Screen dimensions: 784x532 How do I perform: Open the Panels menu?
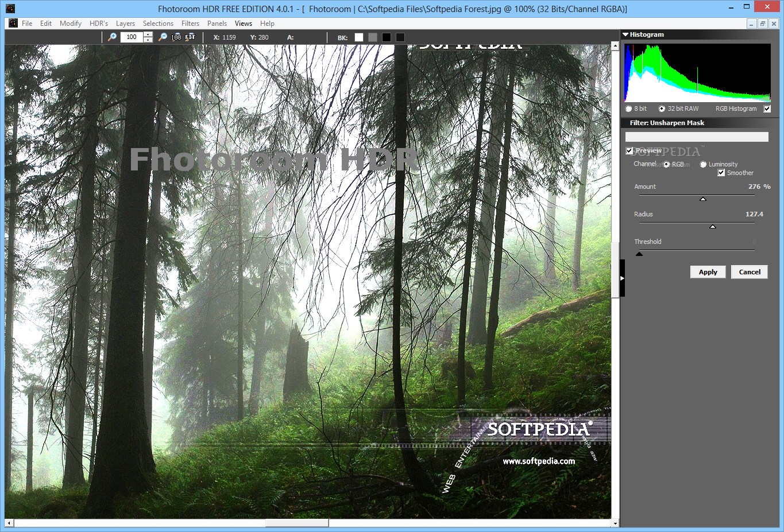217,24
